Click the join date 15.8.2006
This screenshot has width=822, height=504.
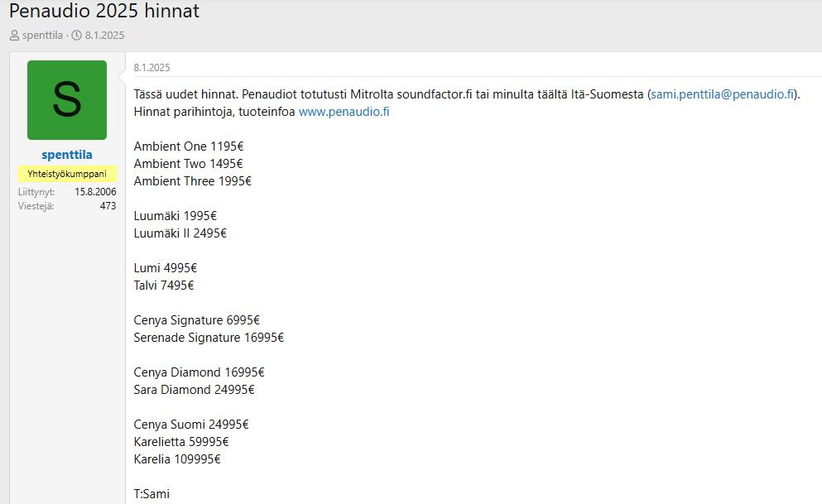[95, 192]
